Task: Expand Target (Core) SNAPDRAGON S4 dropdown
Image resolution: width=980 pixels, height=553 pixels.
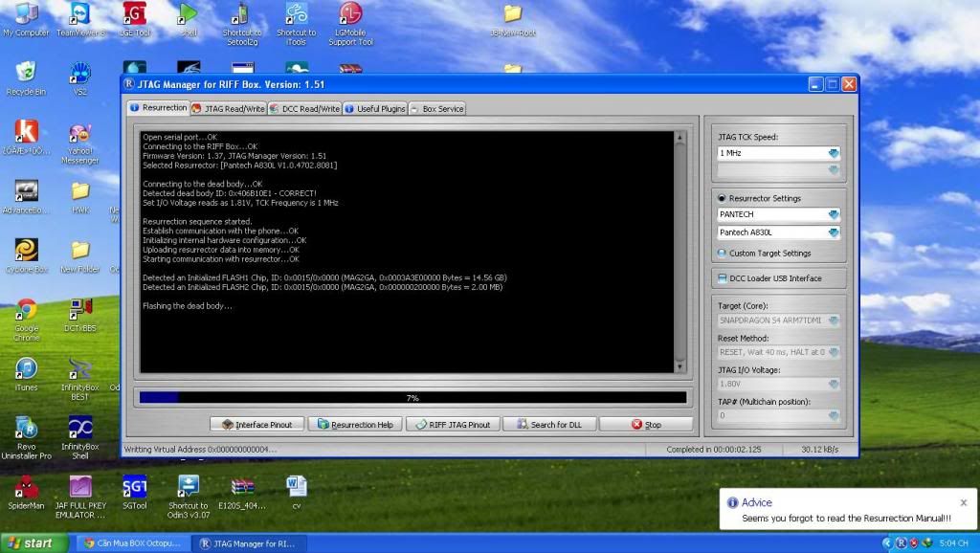Action: coord(833,320)
